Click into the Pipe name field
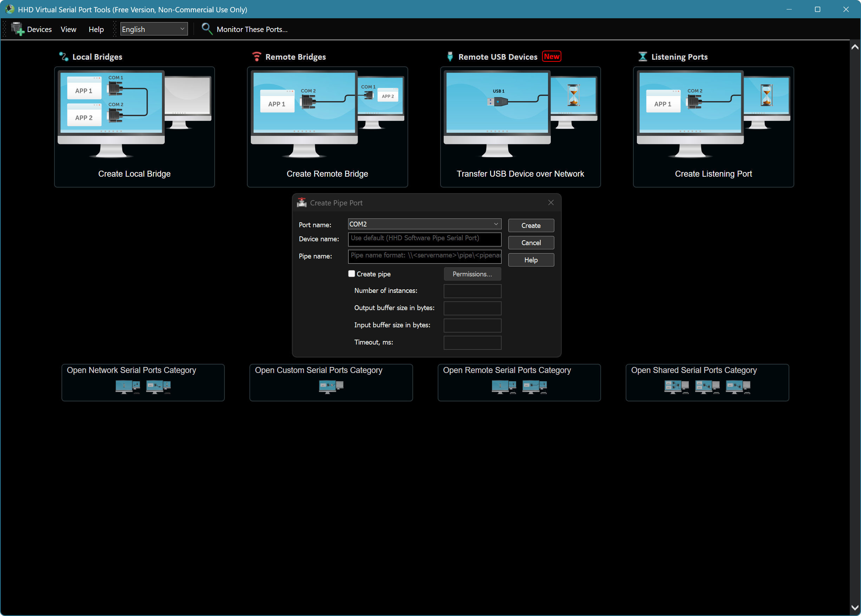This screenshot has width=861, height=616. click(x=424, y=256)
